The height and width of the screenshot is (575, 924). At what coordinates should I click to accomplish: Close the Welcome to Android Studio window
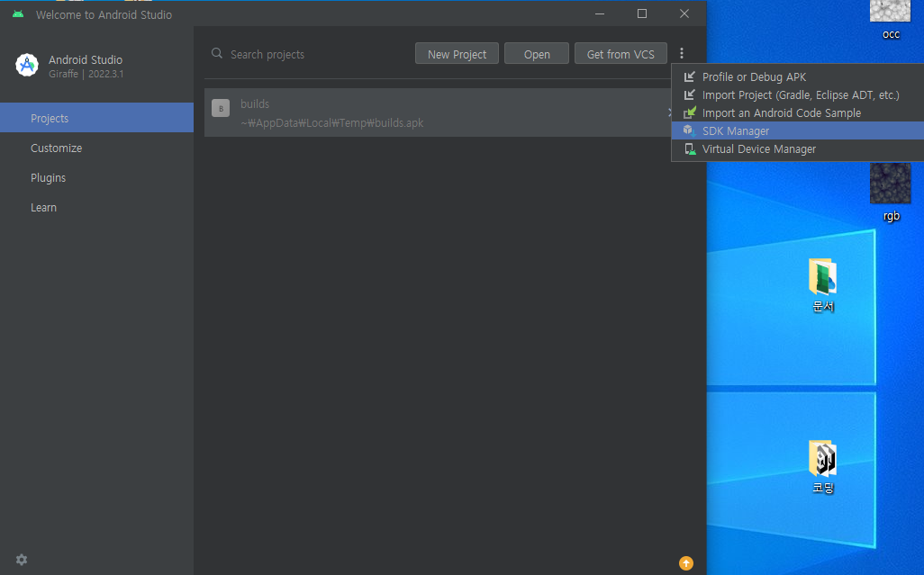[x=684, y=13]
